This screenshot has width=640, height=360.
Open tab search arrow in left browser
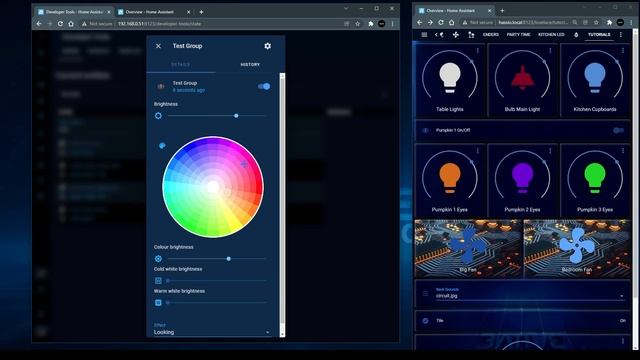pos(346,8)
